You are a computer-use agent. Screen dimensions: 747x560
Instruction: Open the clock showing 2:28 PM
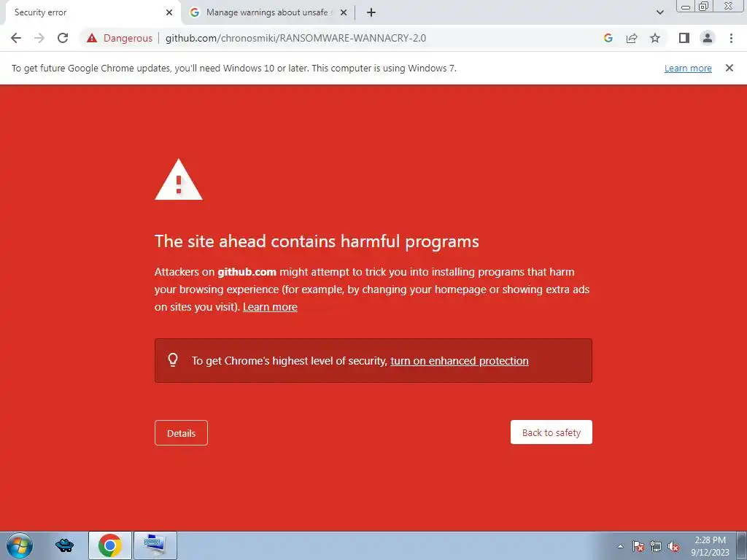[710, 546]
